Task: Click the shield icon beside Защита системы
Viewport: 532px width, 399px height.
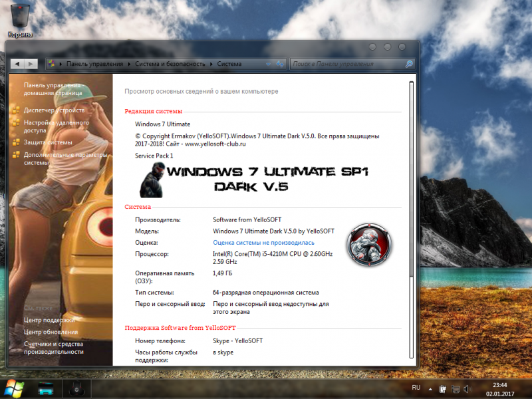Action: coord(15,142)
